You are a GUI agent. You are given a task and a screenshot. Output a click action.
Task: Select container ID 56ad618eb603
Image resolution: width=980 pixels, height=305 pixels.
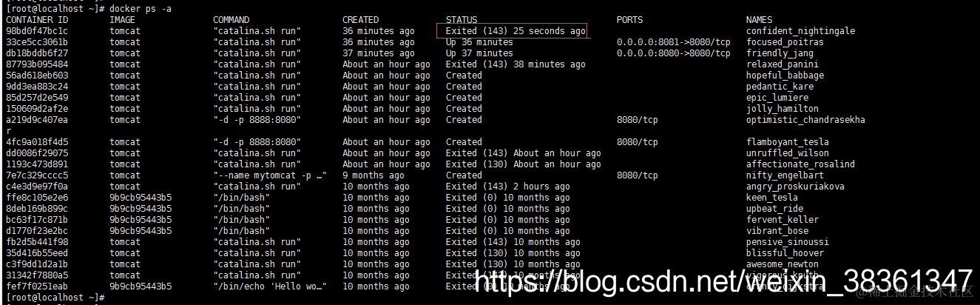pos(37,76)
